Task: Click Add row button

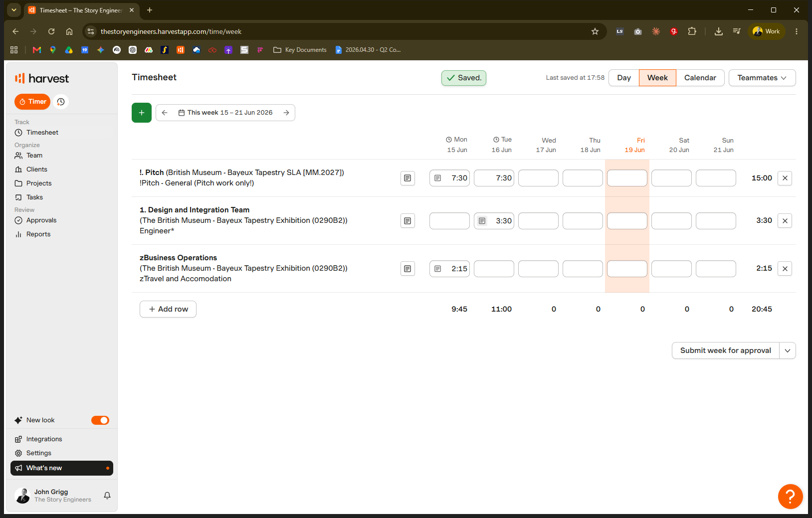Action: (168, 309)
